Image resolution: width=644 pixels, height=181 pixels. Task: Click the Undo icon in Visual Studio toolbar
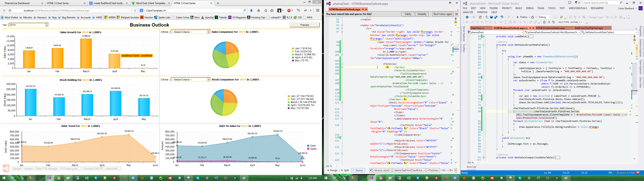502,17
